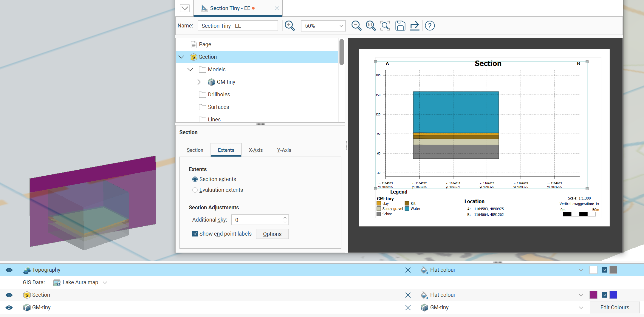Open the help question mark icon
The height and width of the screenshot is (317, 644).
coord(430,26)
